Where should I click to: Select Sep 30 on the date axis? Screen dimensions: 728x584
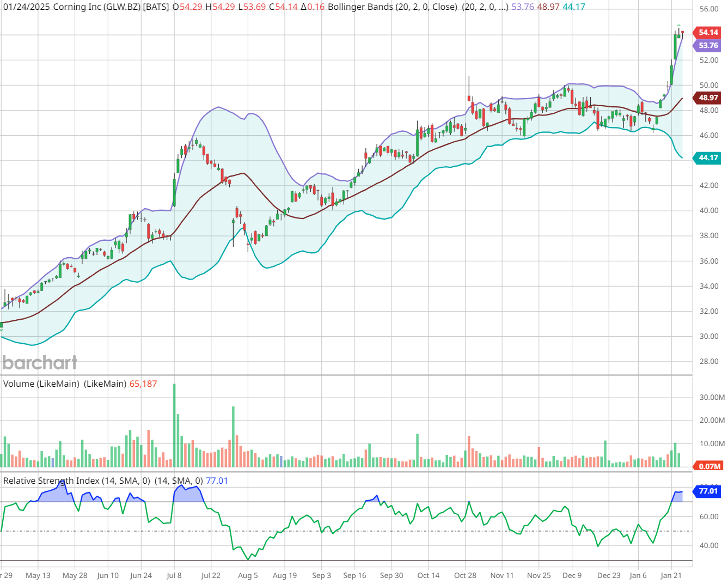pyautogui.click(x=391, y=575)
